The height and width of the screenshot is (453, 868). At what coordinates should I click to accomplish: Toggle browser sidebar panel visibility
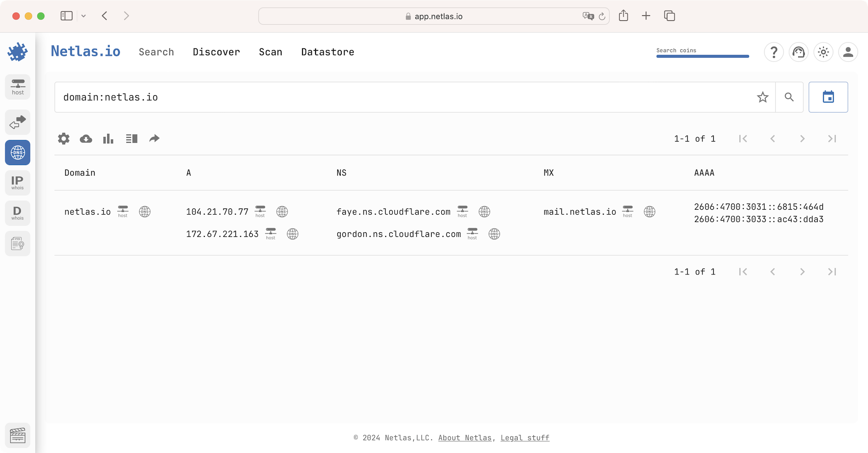click(x=66, y=16)
